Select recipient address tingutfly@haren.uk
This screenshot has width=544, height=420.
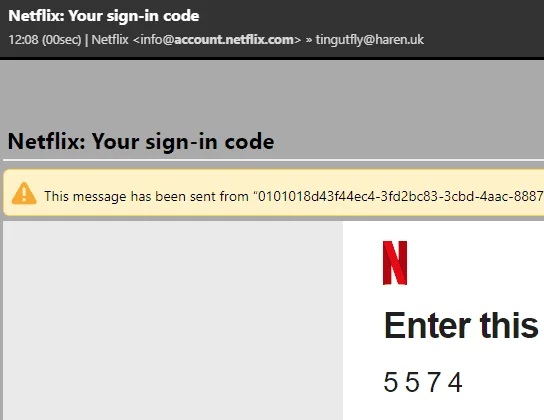(370, 40)
